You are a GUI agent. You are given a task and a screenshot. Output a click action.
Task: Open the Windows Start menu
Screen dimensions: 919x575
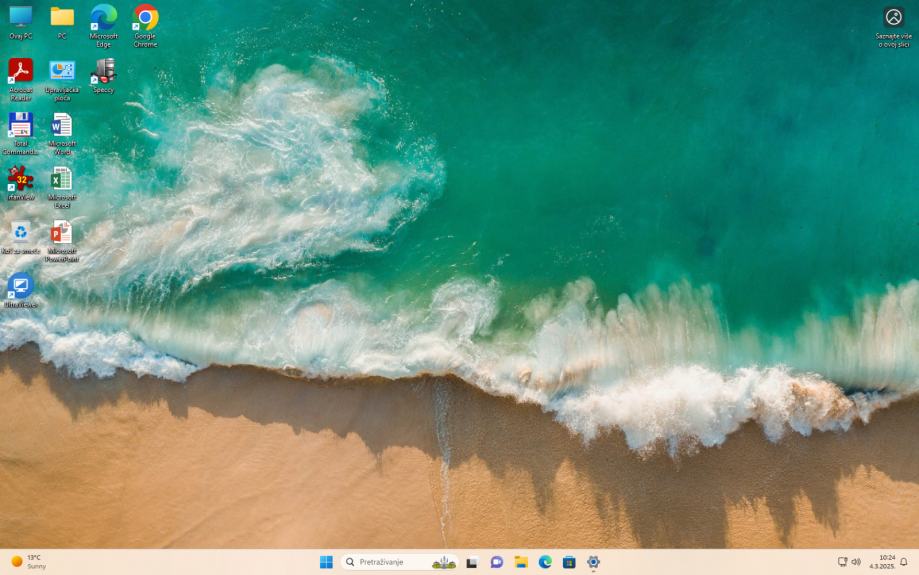pyautogui.click(x=326, y=562)
